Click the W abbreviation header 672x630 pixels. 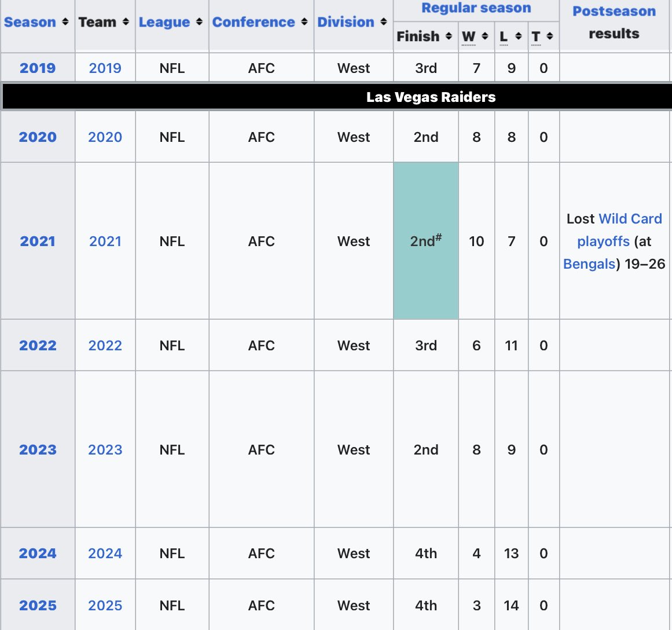(468, 36)
